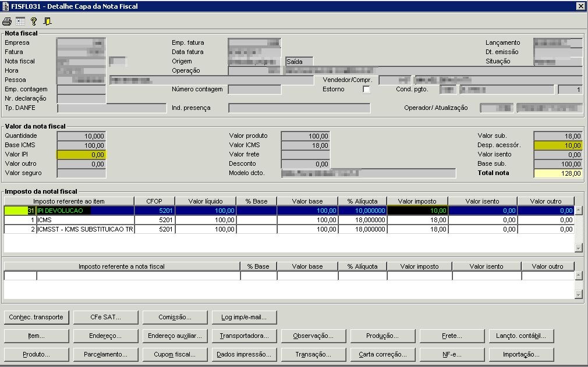Click the yellow Valor IPI field
Screen dimensions: 588x367
(82, 155)
